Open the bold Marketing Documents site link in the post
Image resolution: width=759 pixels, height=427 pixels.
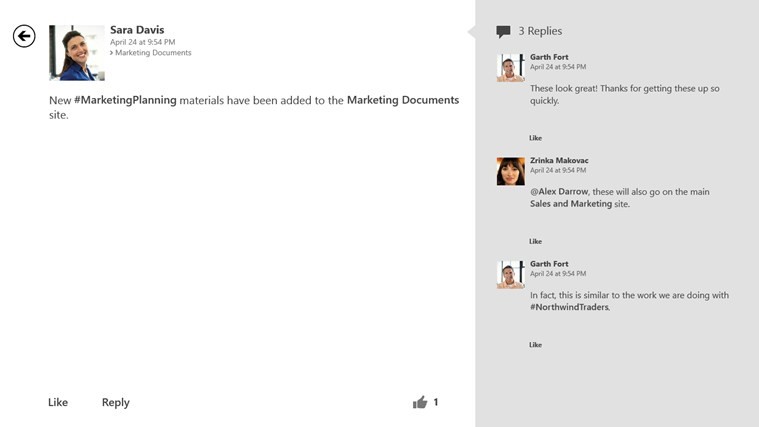coord(402,100)
